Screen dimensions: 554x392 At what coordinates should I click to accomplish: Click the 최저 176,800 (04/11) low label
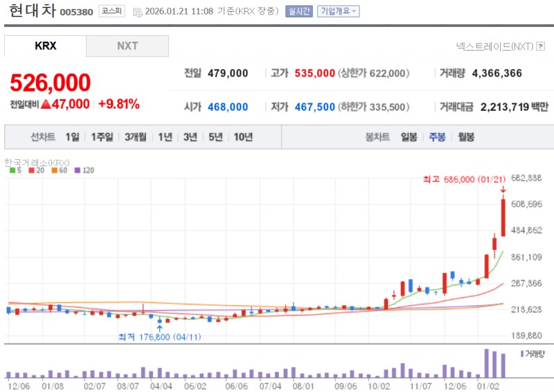pos(160,337)
